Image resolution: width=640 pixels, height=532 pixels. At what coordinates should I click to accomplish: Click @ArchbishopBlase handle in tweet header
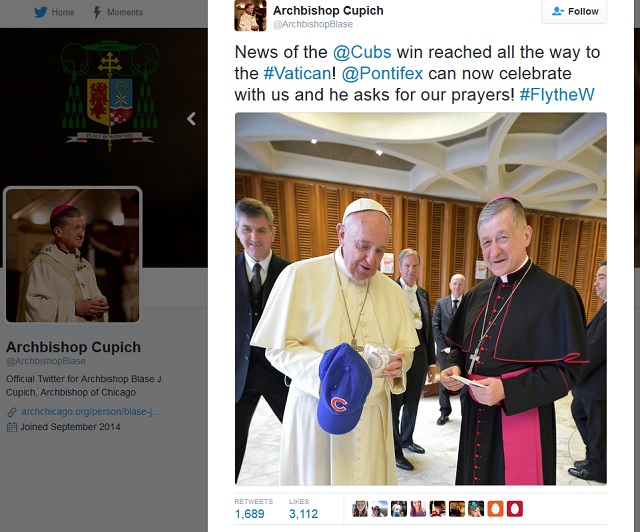point(313,24)
